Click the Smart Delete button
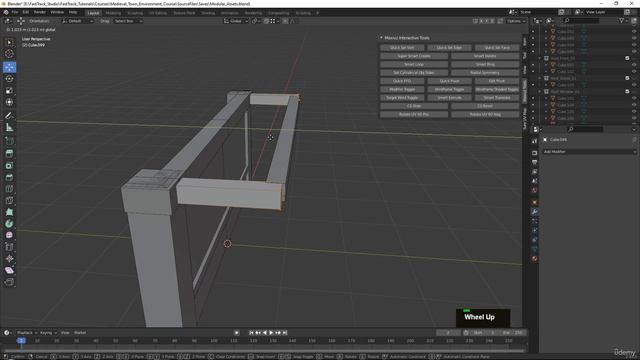640x360 pixels. 485,56
